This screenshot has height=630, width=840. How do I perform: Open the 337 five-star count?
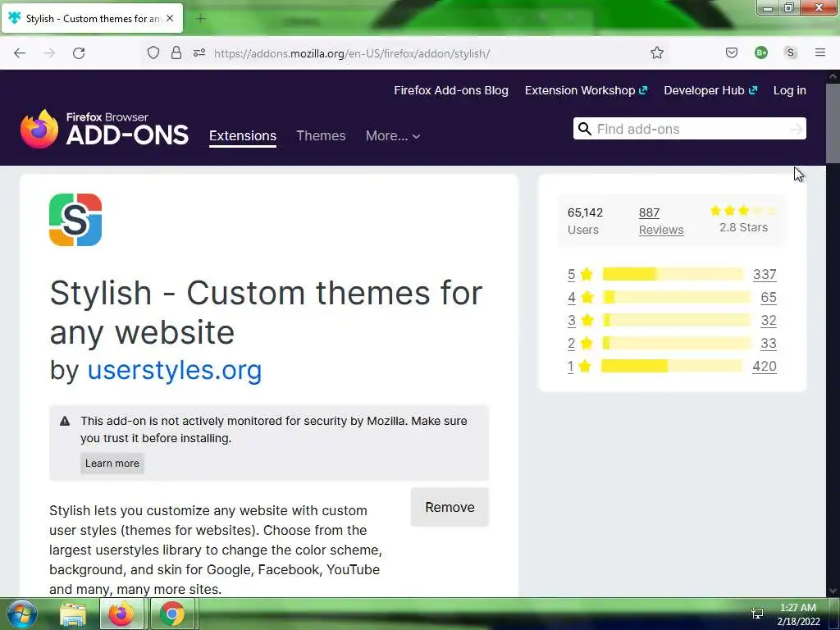tap(765, 274)
